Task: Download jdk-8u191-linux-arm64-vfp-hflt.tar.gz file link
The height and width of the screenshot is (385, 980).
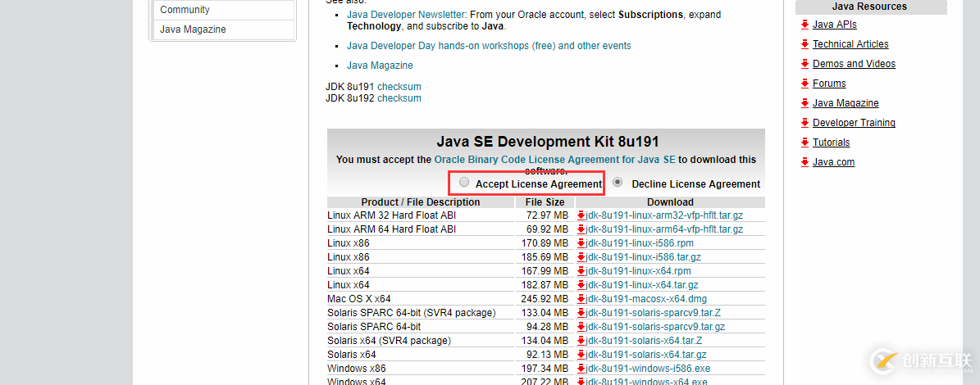Action: pyautogui.click(x=664, y=229)
